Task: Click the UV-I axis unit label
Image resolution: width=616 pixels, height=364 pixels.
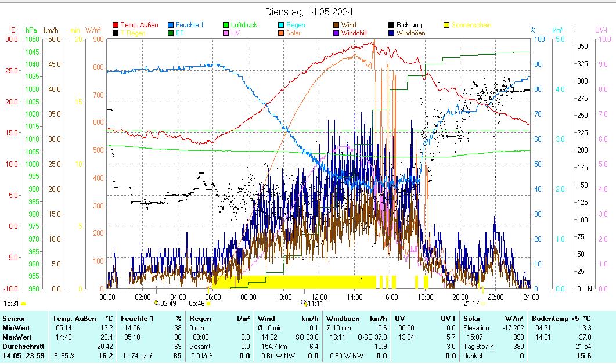Action: coord(601,30)
